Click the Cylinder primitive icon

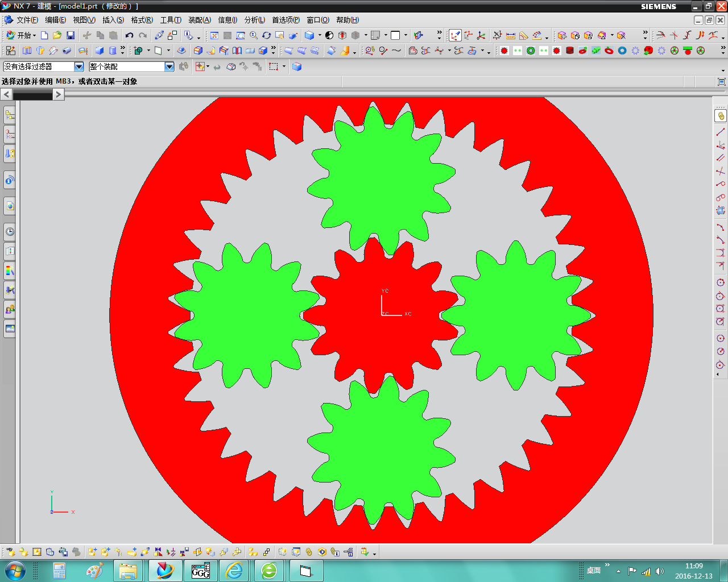113,51
